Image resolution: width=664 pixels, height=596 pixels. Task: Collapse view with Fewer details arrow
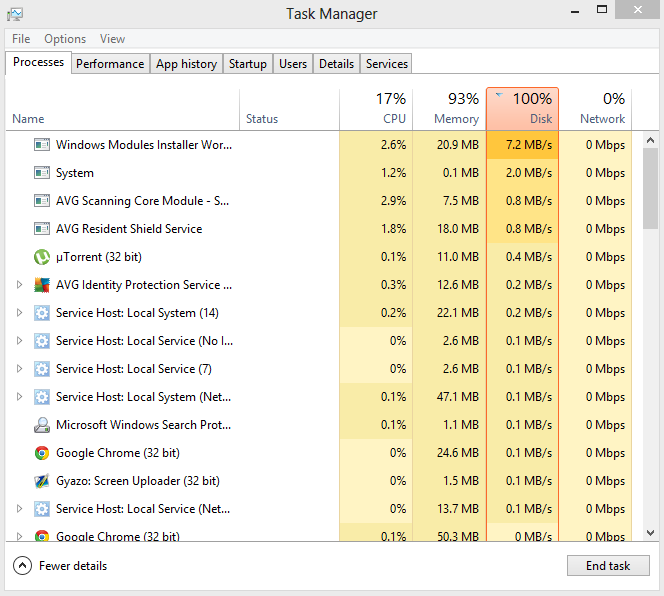tap(22, 566)
